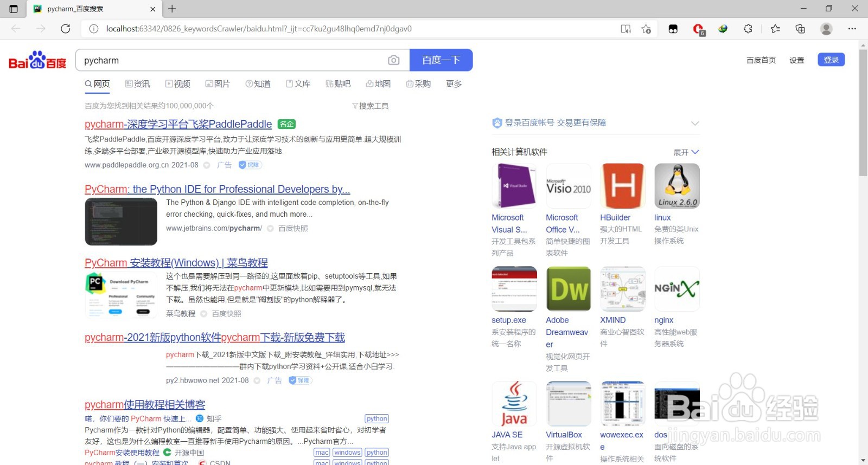Switch to the 图片 tab
The image size is (868, 465).
(x=218, y=83)
